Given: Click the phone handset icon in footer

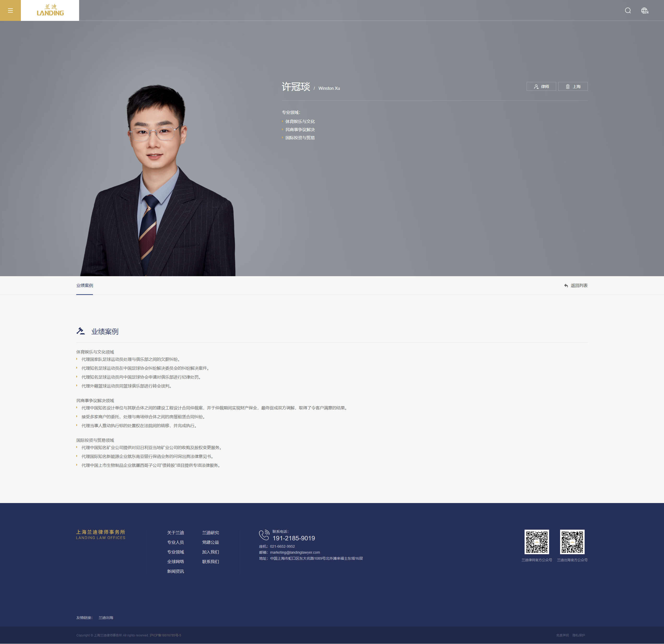Looking at the screenshot, I should tap(264, 535).
